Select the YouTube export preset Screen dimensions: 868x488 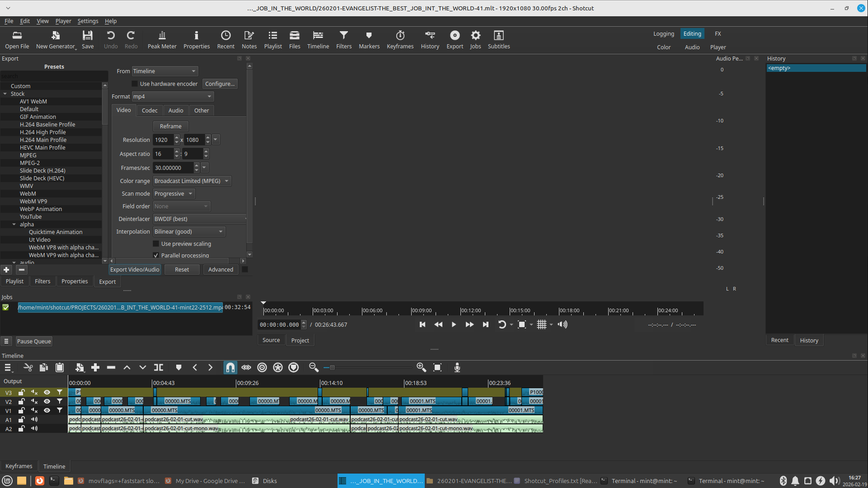coord(31,217)
